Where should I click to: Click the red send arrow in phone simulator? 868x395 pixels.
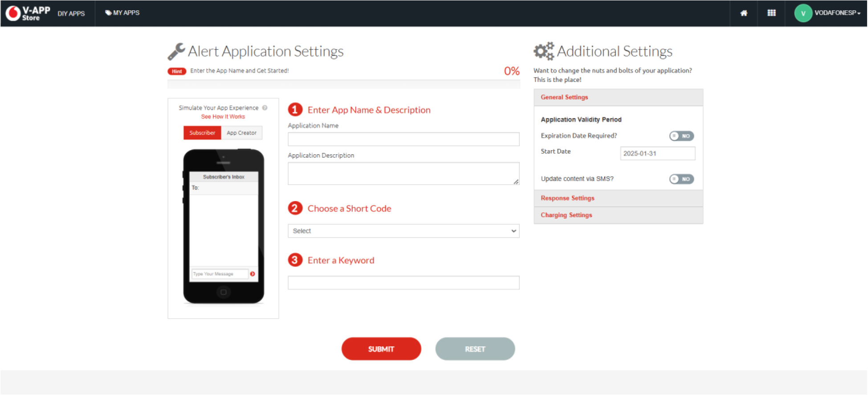tap(253, 274)
